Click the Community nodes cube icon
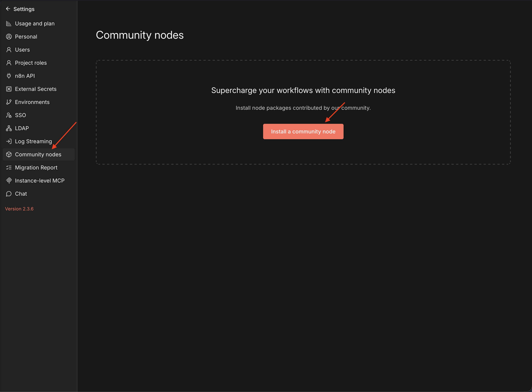532x392 pixels. click(x=9, y=154)
